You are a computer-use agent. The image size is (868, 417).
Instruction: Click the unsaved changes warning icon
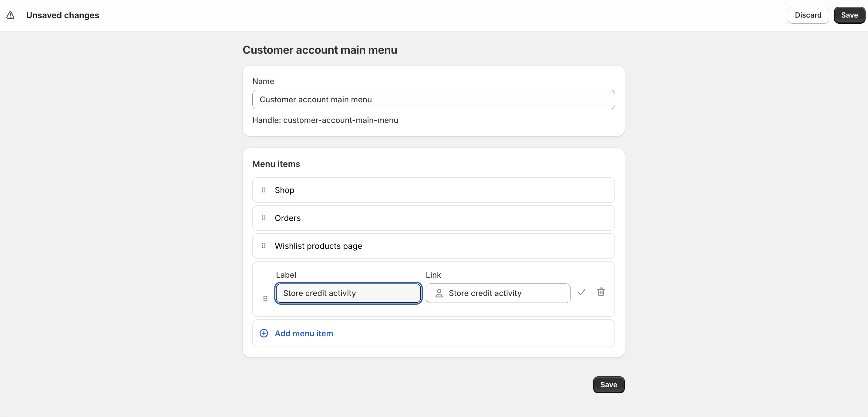[x=10, y=15]
